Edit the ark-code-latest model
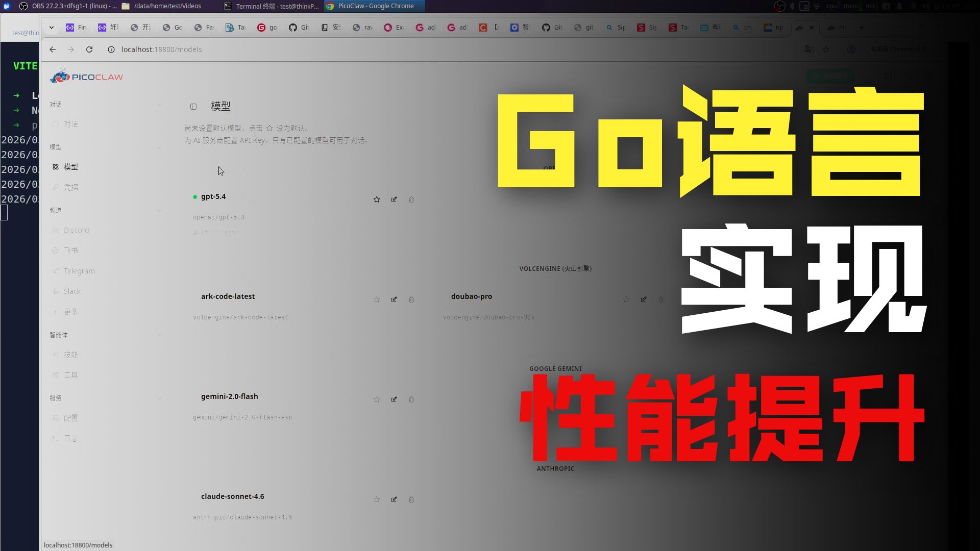The image size is (980, 551). tap(394, 299)
